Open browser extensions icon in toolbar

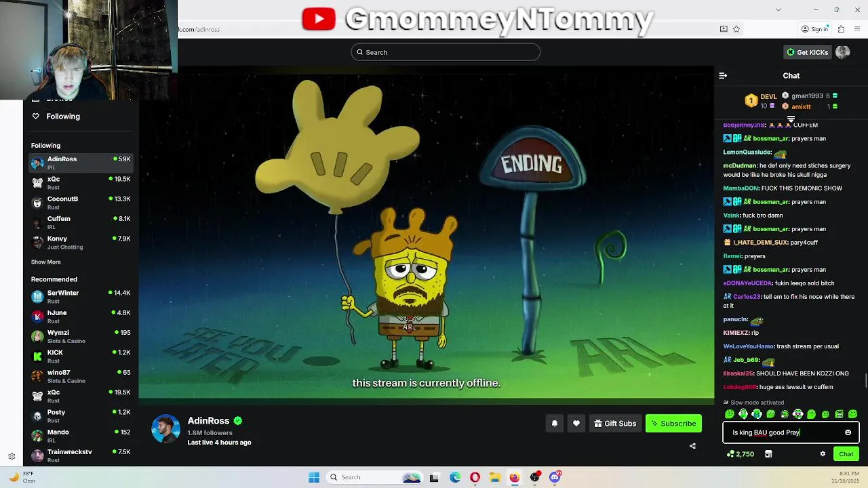pos(841,29)
